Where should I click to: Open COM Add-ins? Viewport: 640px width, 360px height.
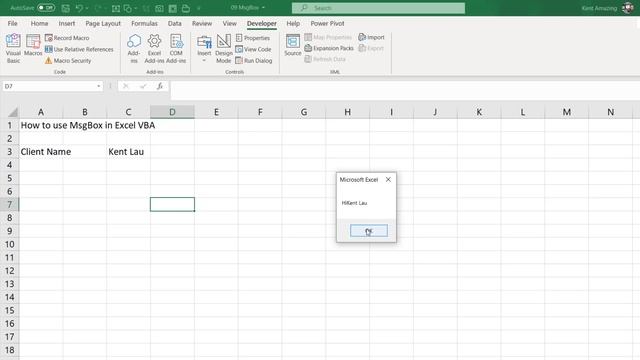coord(176,48)
